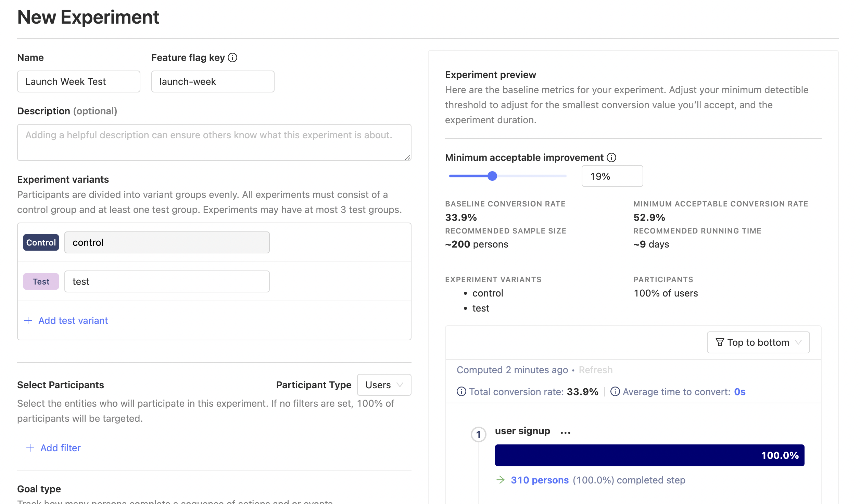Click the Minimum acceptable improvement info icon
The width and height of the screenshot is (860, 504).
611,157
